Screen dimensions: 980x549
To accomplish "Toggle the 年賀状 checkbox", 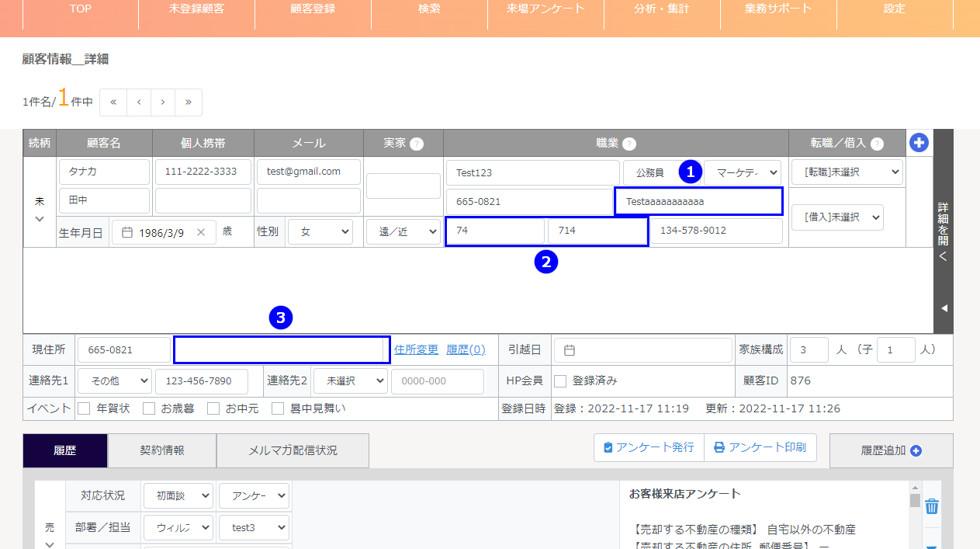I will pyautogui.click(x=85, y=408).
